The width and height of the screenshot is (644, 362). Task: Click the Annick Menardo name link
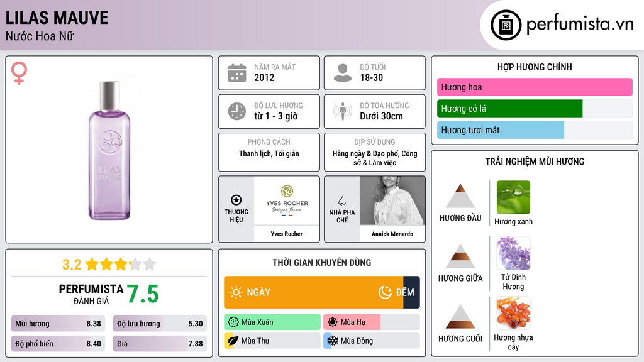pos(392,234)
